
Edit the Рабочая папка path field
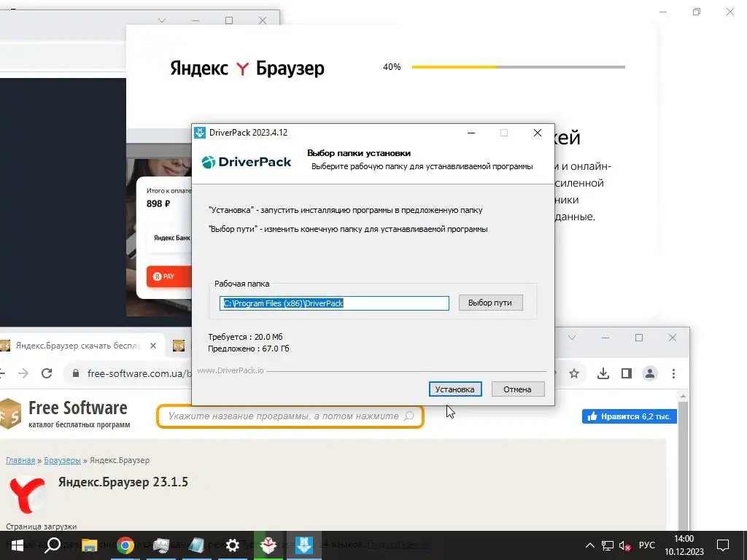[x=334, y=303]
